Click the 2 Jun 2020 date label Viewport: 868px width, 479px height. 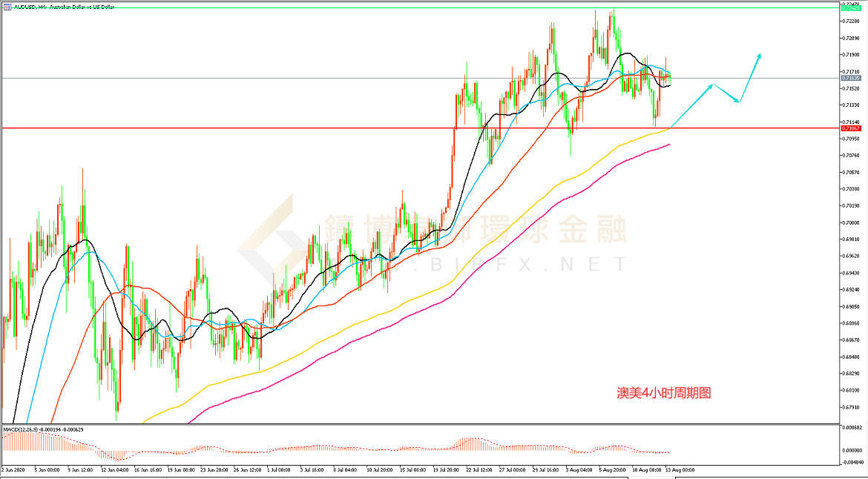(x=13, y=469)
